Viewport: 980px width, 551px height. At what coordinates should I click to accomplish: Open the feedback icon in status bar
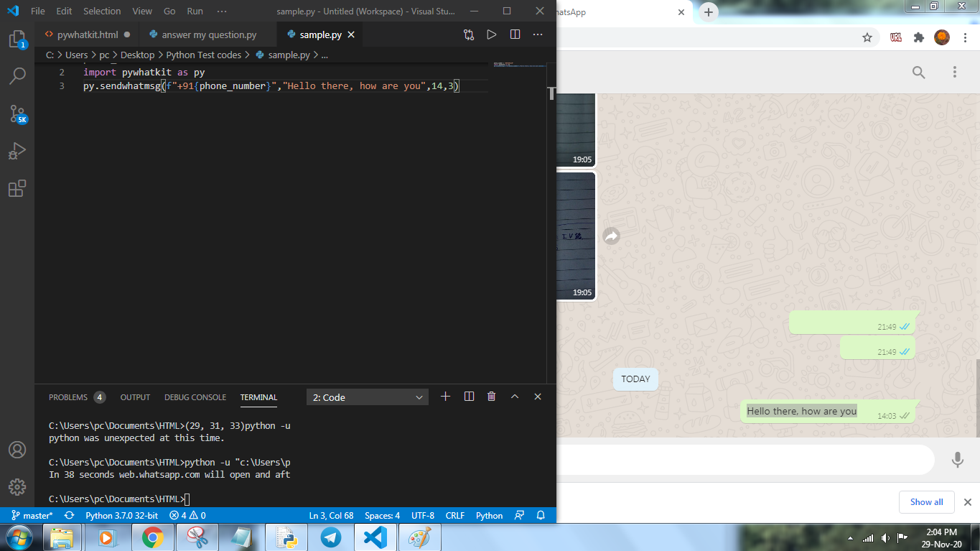click(x=519, y=516)
